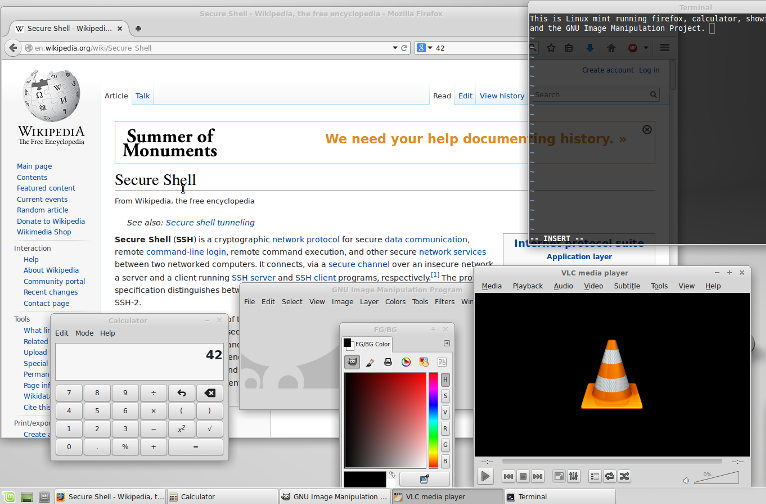Open the Secure shell tunneling link
Viewport: 766px width, 504px height.
[x=210, y=223]
